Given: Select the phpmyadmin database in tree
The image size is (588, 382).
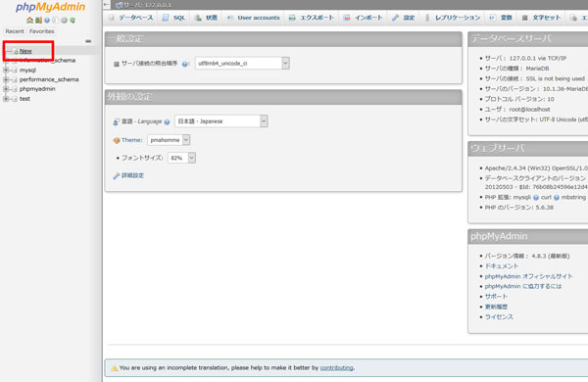Looking at the screenshot, I should point(37,89).
